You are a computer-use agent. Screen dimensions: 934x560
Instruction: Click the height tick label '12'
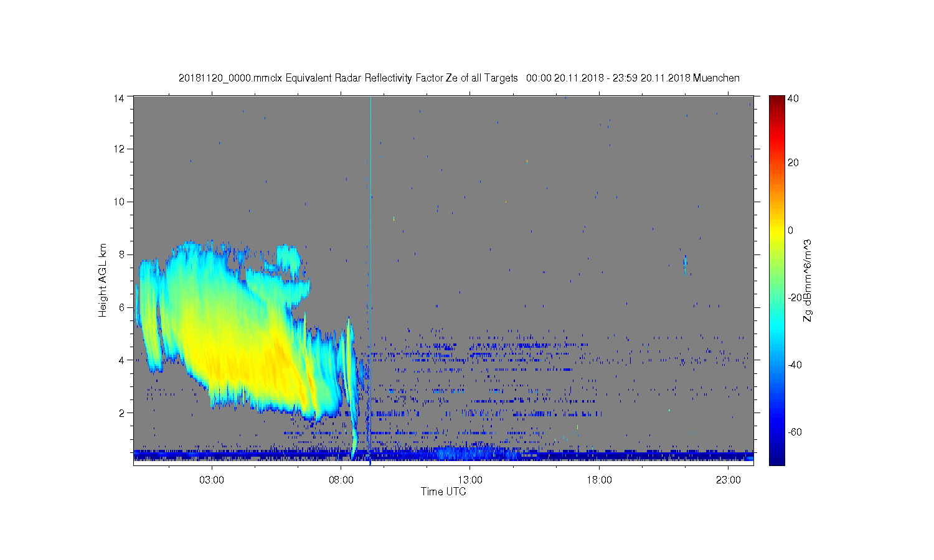pos(120,149)
